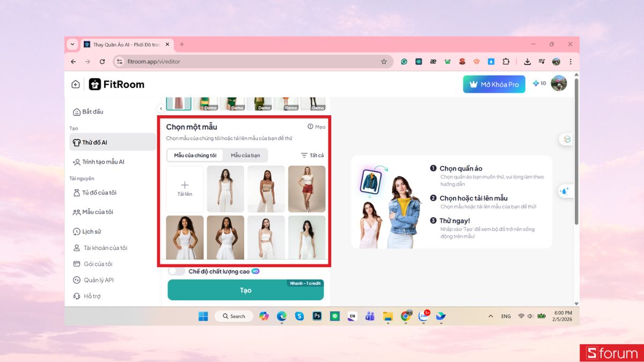Open Chrome downloads

(x=528, y=62)
